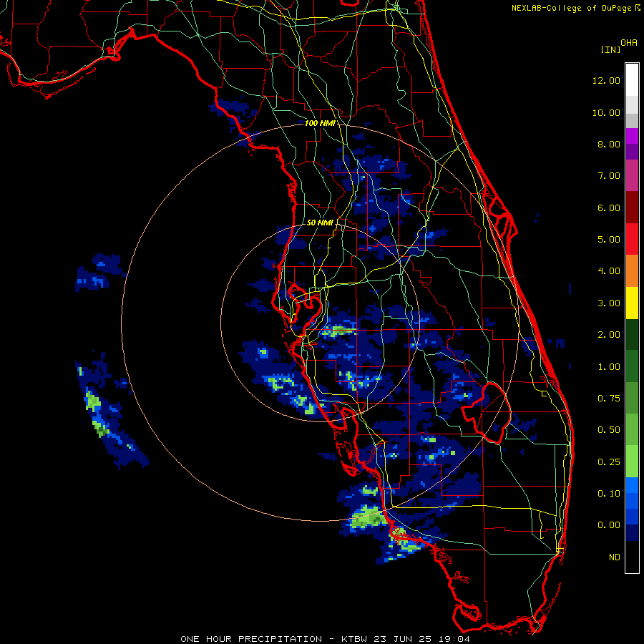Click the OHA product label

[629, 42]
